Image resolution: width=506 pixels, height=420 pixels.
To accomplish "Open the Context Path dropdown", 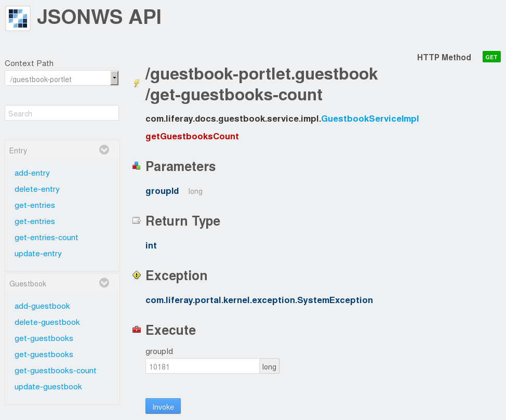I will [x=62, y=78].
